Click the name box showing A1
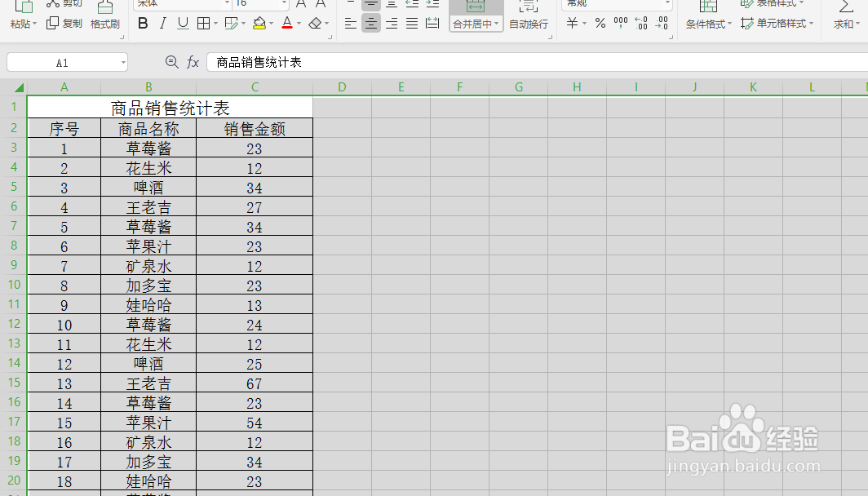The height and width of the screenshot is (496, 868). click(62, 63)
